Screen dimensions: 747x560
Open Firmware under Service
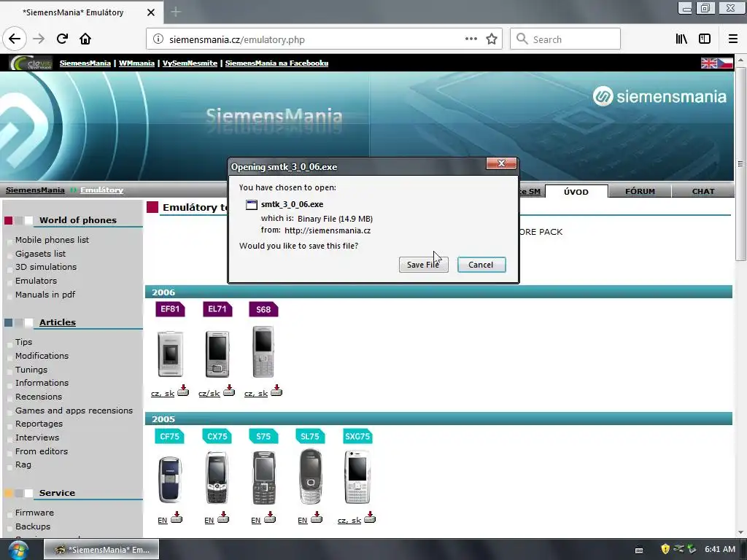(34, 513)
